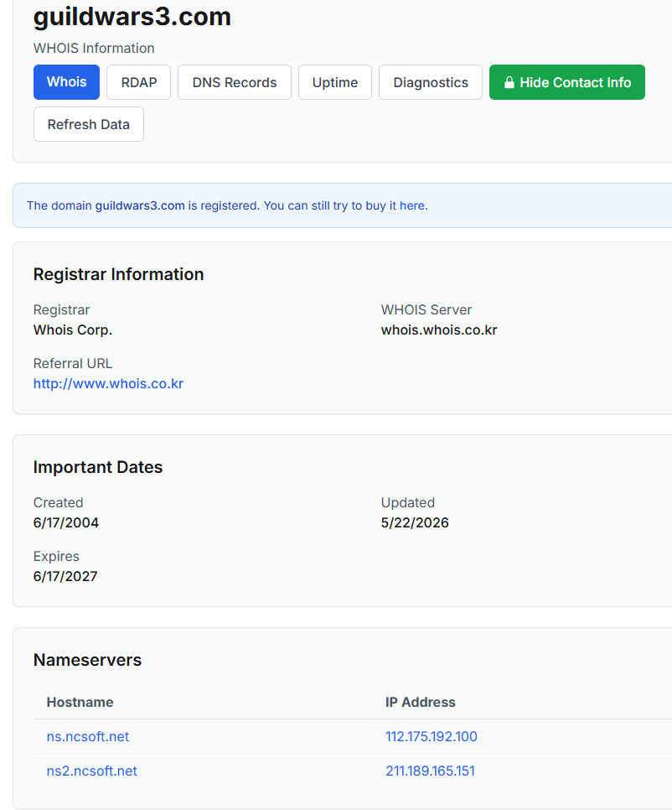Click bold guildwars3.com in the registered notice
Image resolution: width=672 pixels, height=810 pixels.
click(x=140, y=205)
